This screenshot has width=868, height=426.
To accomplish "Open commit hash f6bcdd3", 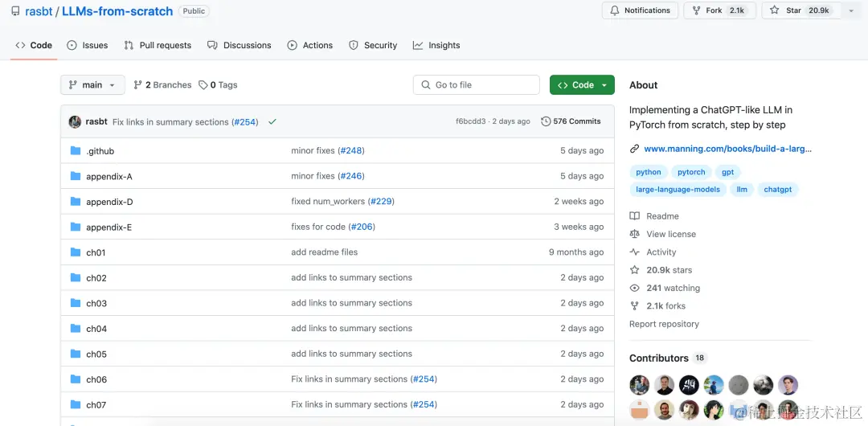I will pos(470,121).
